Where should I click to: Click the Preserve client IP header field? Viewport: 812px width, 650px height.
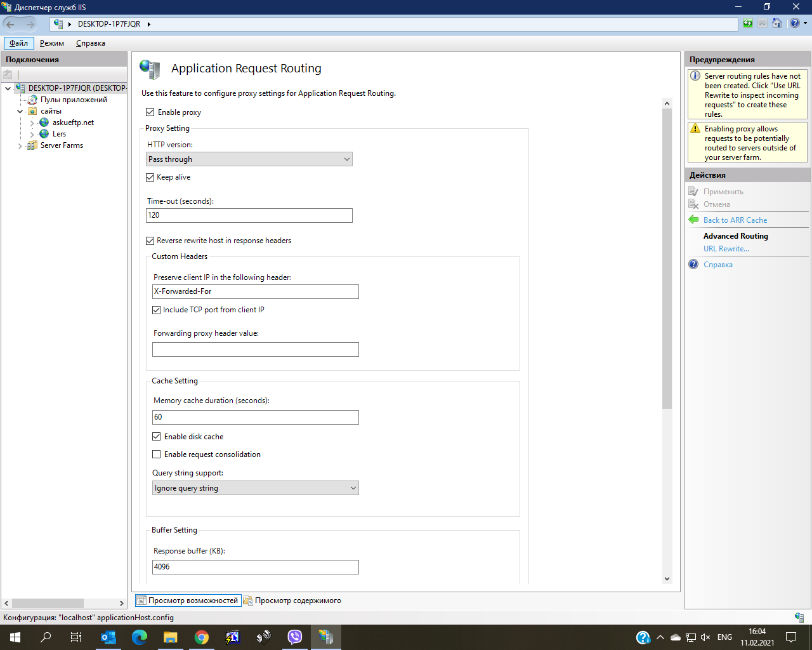(x=256, y=291)
